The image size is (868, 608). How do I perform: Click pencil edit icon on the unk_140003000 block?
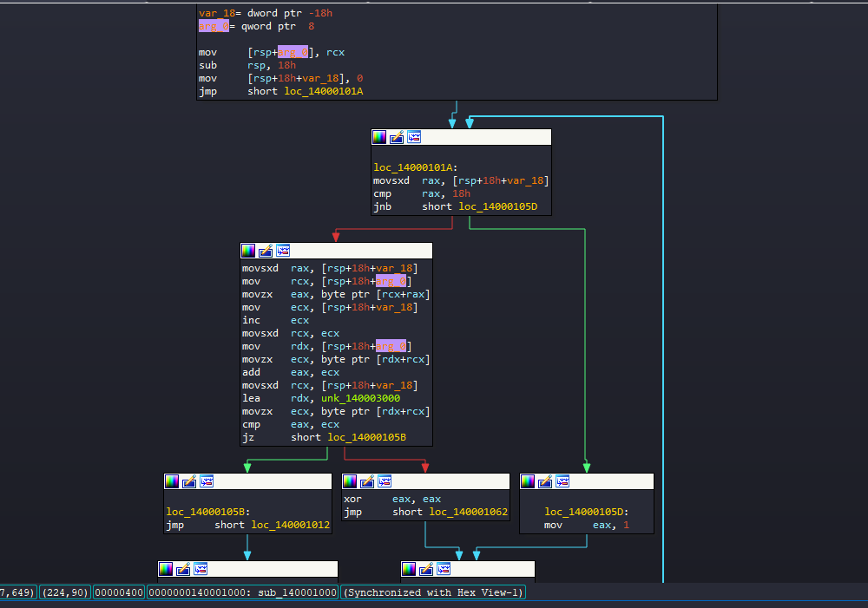click(266, 251)
